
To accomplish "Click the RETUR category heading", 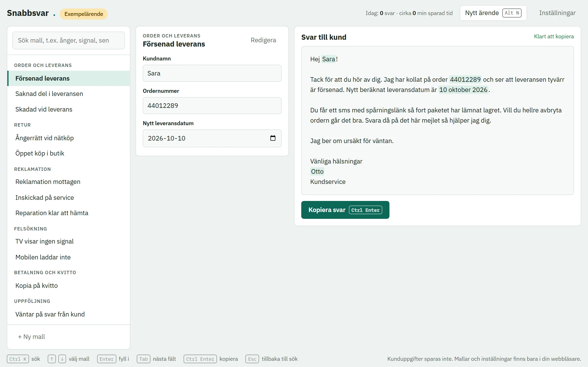I will click(22, 125).
